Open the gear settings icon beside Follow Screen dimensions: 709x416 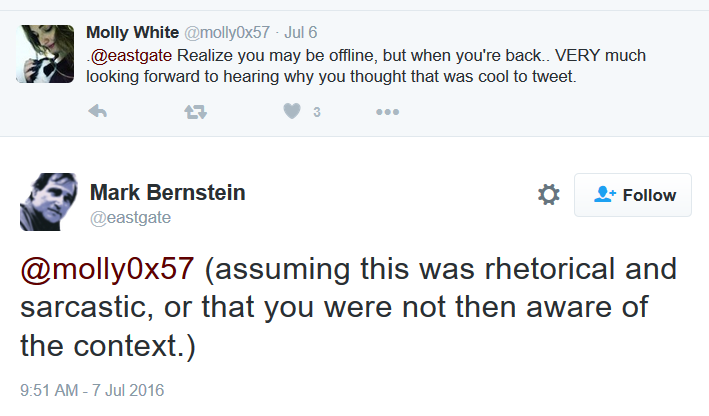[548, 195]
